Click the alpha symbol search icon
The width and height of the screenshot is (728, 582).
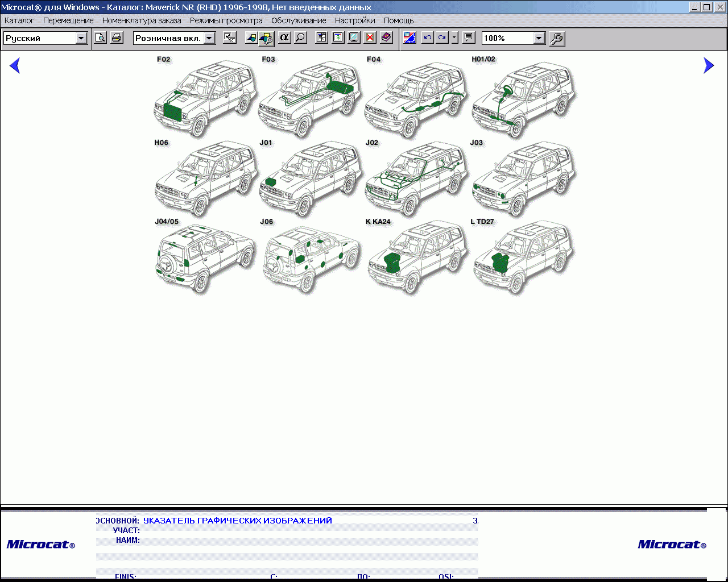[284, 38]
